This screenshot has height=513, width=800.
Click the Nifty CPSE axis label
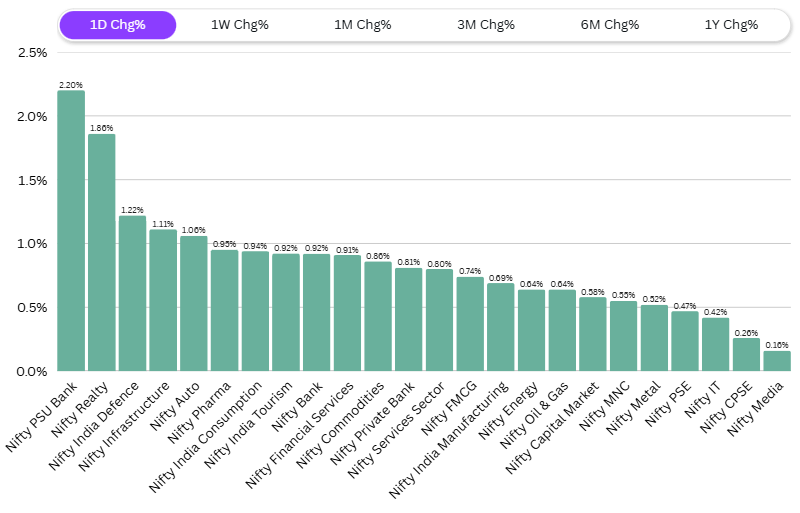[x=727, y=407]
